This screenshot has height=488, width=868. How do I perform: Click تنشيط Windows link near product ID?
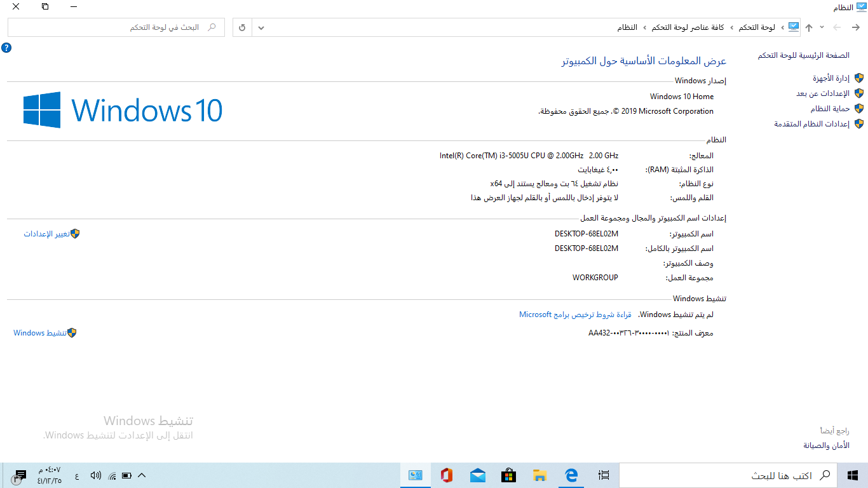point(40,333)
